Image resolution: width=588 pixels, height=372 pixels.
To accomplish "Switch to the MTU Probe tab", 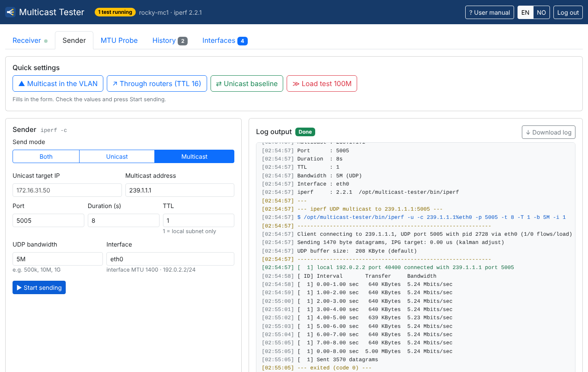I will click(x=119, y=40).
